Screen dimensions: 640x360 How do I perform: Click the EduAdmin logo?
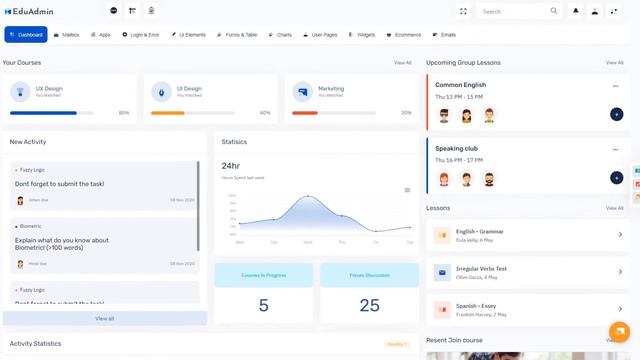coord(29,11)
